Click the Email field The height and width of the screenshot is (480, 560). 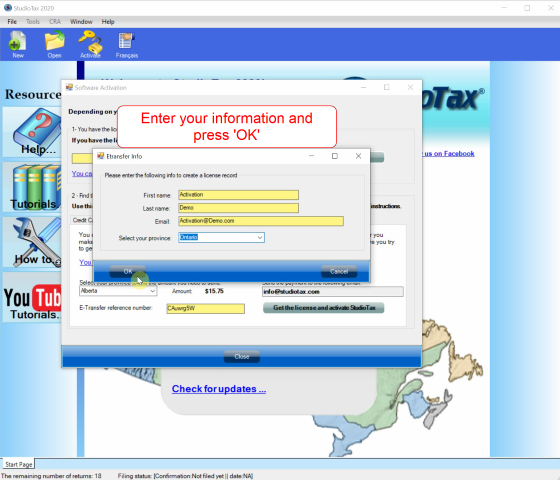[x=261, y=221]
